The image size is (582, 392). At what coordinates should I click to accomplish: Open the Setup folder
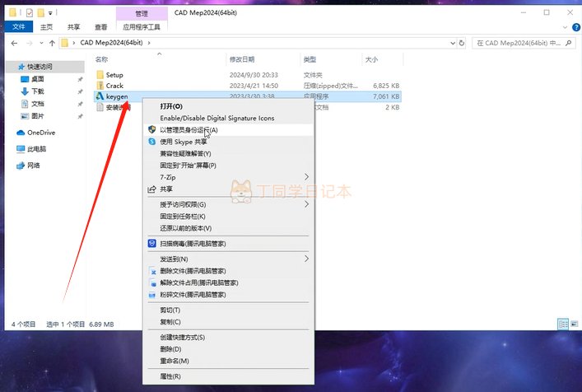tap(114, 75)
